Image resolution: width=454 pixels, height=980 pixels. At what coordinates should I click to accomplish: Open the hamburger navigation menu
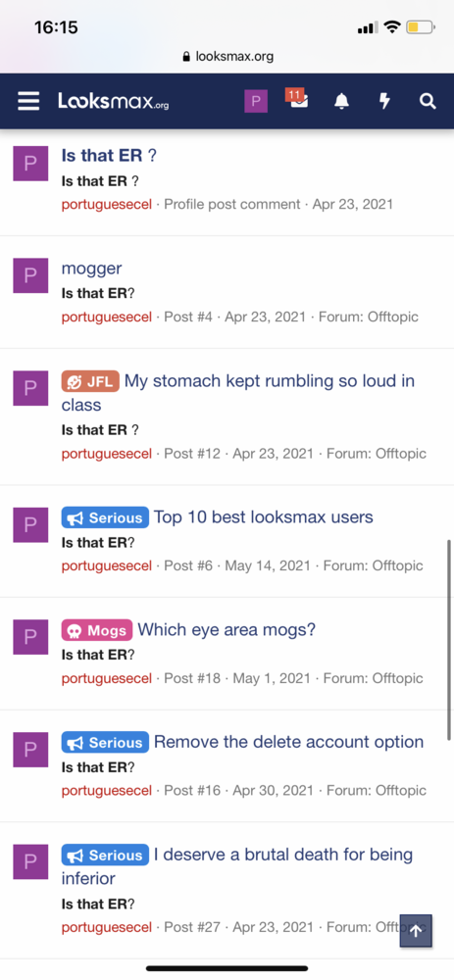click(28, 101)
